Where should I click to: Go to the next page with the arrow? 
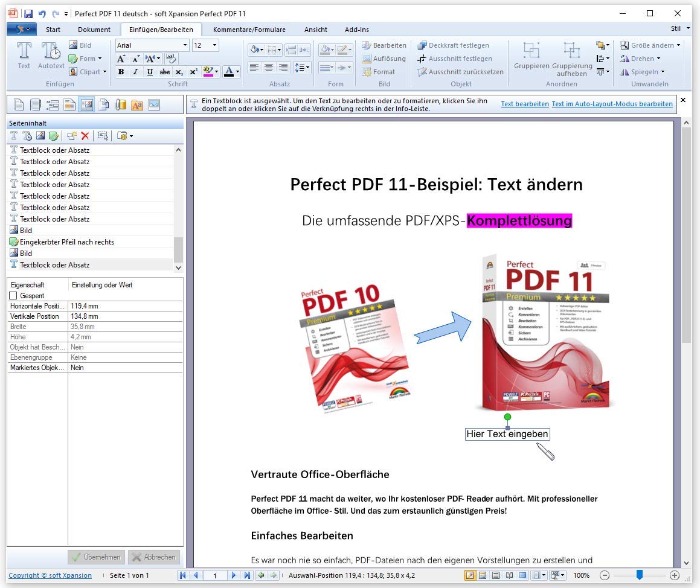coord(234,575)
